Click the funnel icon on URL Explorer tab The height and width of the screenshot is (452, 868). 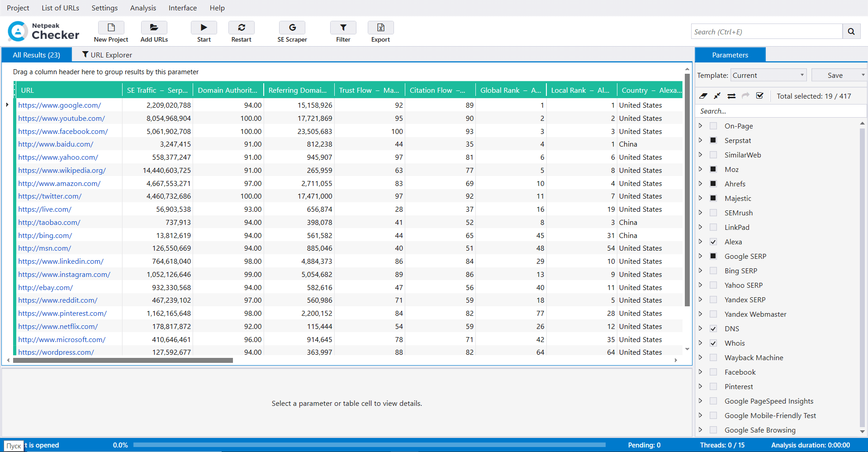(x=85, y=55)
